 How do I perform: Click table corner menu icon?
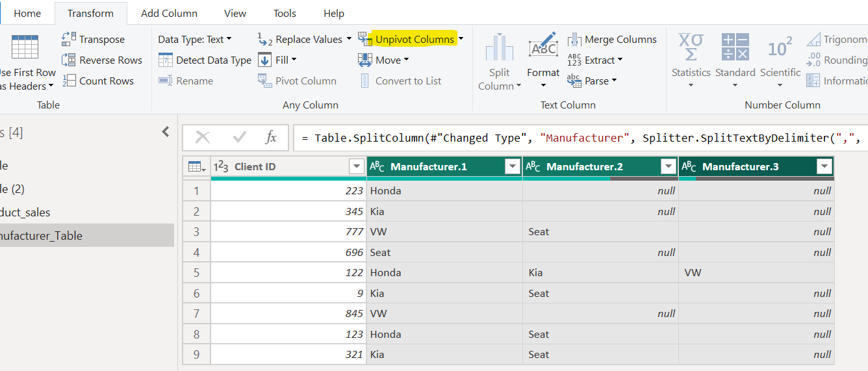(196, 167)
